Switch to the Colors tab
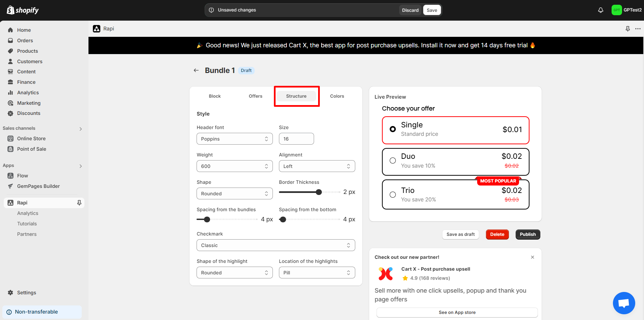Screen dimensions: 644x320 point(337,96)
